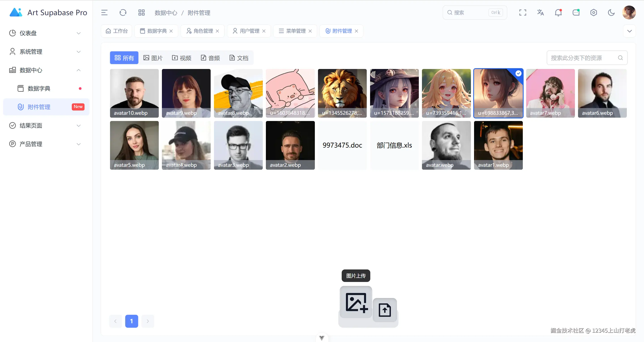
Task: Go to page 1 in pagination
Action: coord(131,321)
